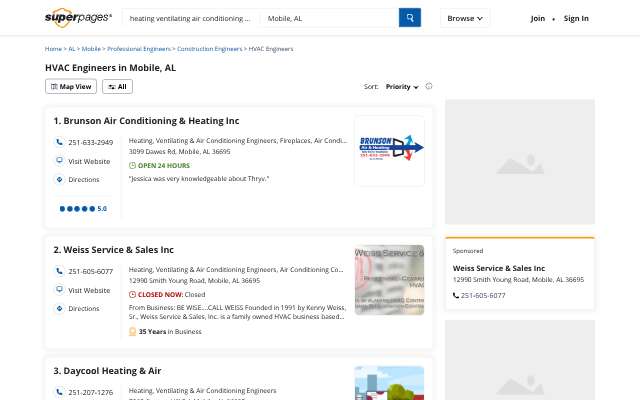This screenshot has height=400, width=640.
Task: Click the directions icon under Brunson listing
Action: [59, 179]
